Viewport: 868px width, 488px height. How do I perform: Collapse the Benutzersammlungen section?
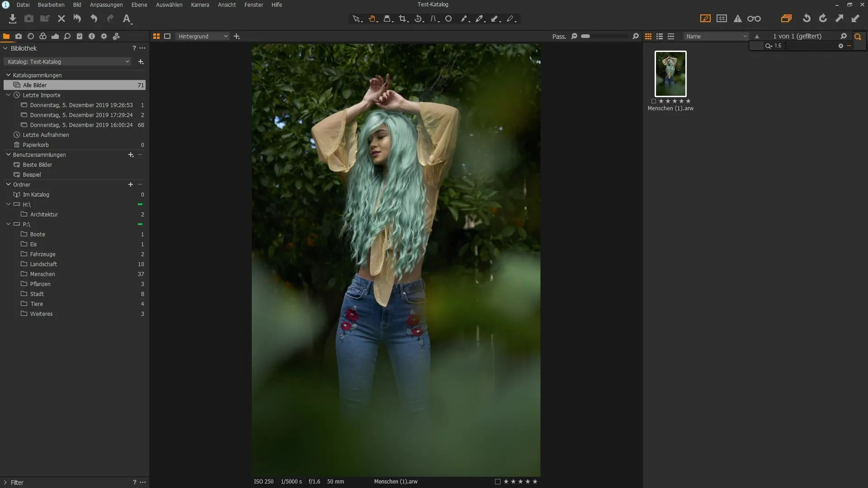pos(8,155)
